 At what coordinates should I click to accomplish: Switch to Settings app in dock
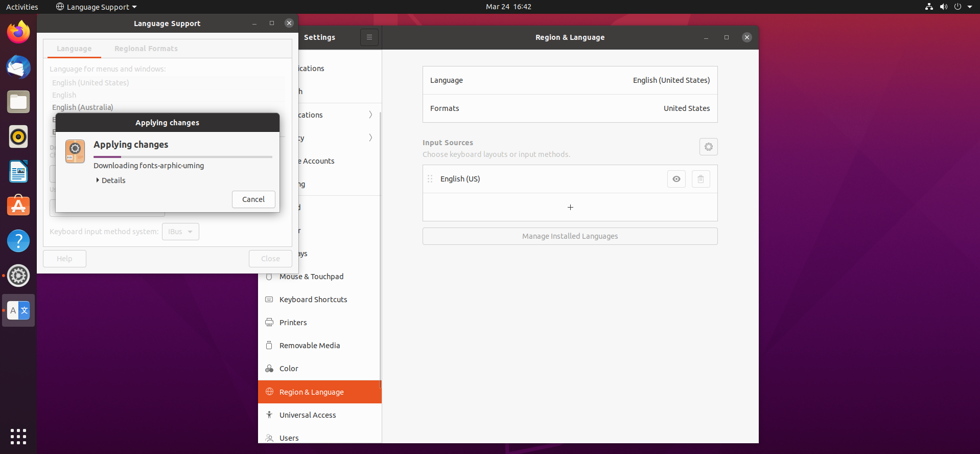[18, 276]
